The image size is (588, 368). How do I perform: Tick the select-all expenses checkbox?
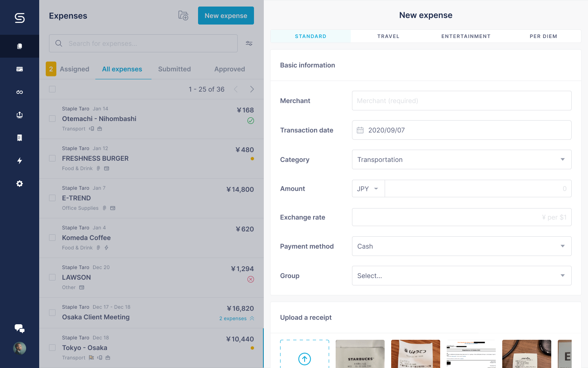pos(52,89)
